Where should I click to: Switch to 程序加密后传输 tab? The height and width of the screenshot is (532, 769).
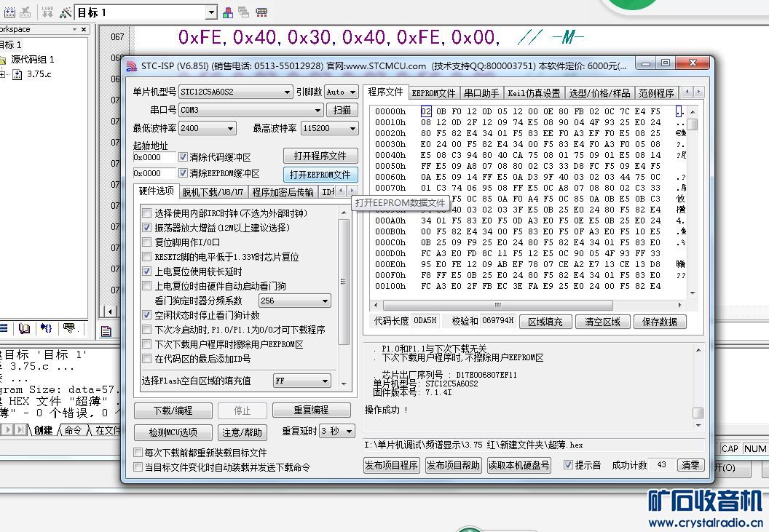pyautogui.click(x=283, y=191)
